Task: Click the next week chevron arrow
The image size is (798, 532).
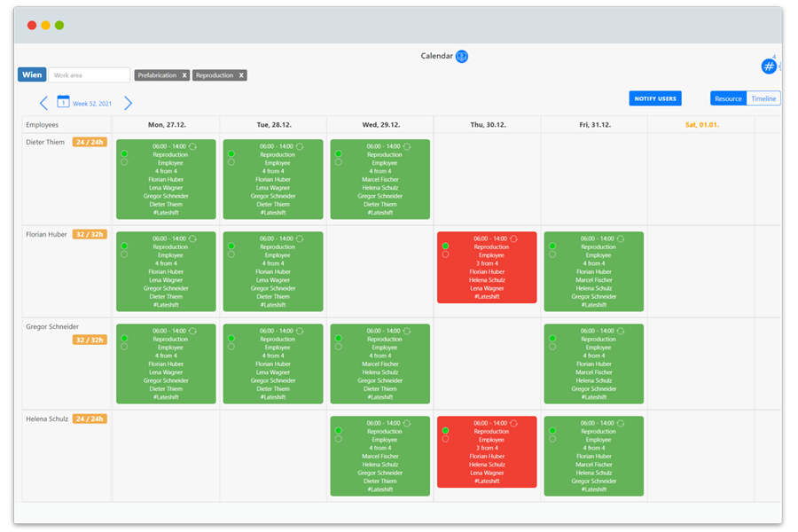Action: pyautogui.click(x=129, y=102)
